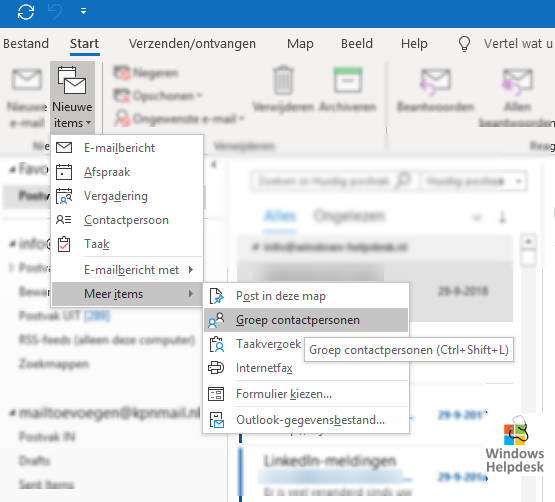Show the Ongelezen message filter
Screen dimensions: 555x502
349,215
